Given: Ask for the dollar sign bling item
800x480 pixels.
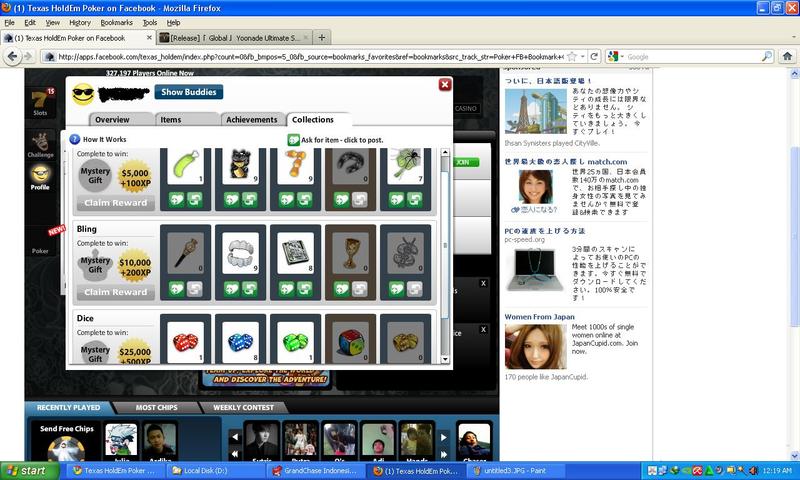Looking at the screenshot, I should point(396,289).
